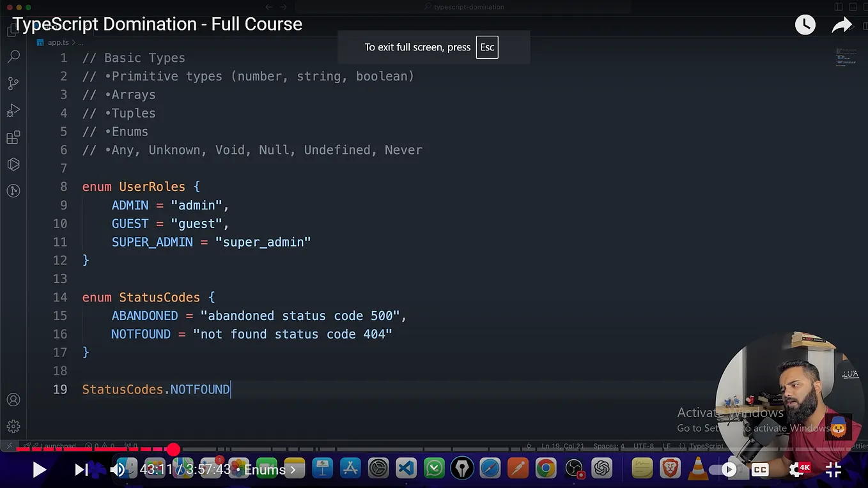The image size is (868, 488).
Task: Click the Esc key hint box
Action: [487, 47]
